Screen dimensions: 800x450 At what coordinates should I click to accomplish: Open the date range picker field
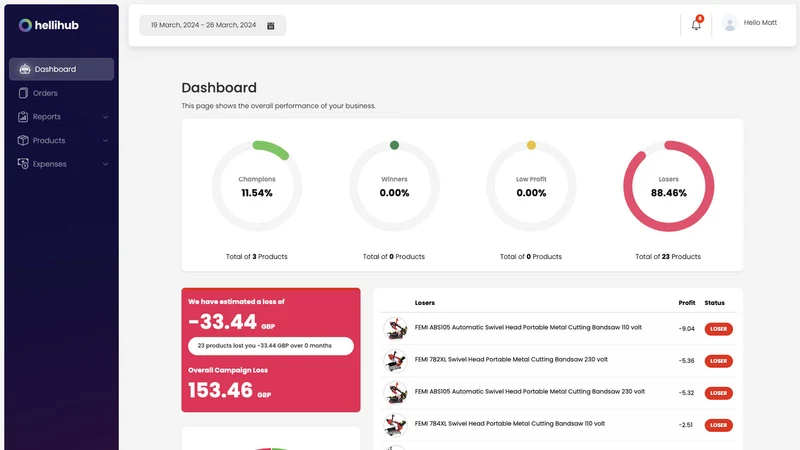point(212,25)
